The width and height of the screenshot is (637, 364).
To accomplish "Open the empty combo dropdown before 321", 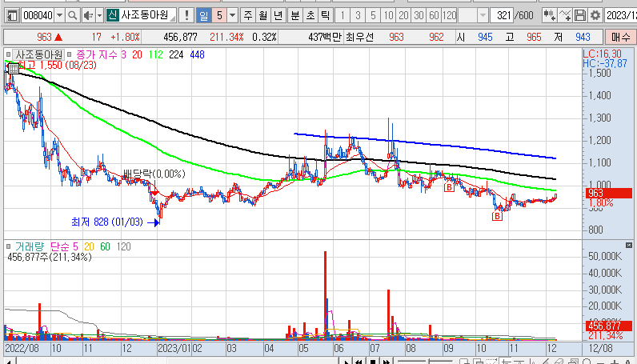I will tap(483, 16).
